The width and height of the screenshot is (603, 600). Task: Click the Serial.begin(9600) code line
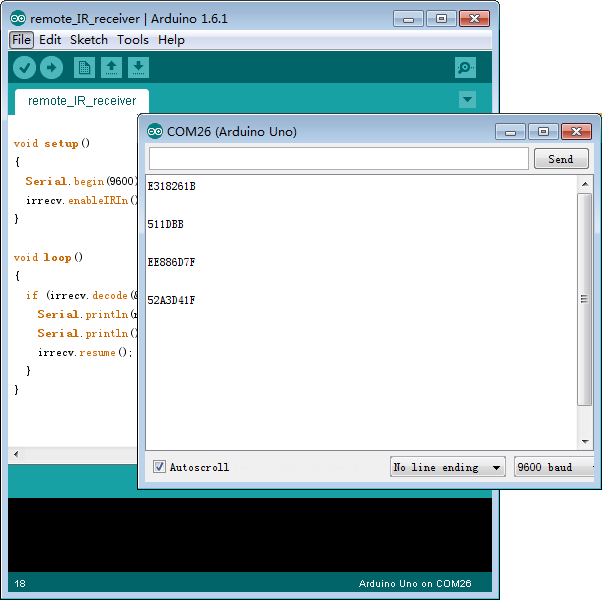click(x=81, y=181)
